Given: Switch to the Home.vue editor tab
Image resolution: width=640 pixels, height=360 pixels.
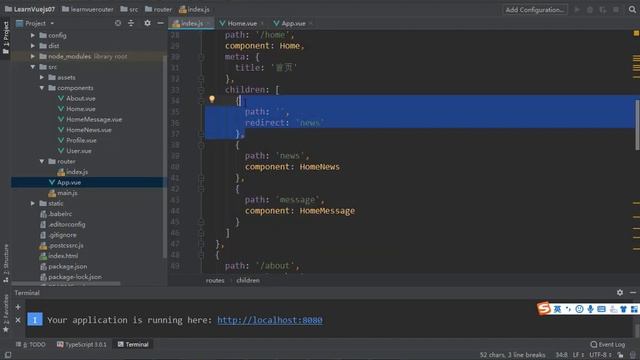Looking at the screenshot, I should coord(242,23).
